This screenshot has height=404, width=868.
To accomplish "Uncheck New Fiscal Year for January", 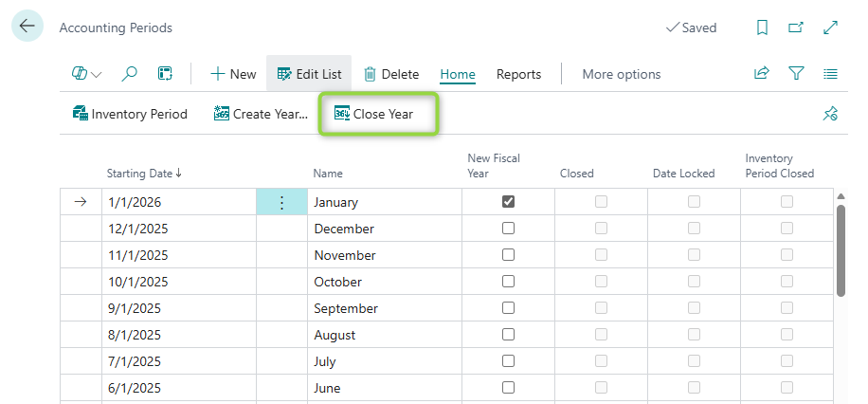I will pos(509,202).
